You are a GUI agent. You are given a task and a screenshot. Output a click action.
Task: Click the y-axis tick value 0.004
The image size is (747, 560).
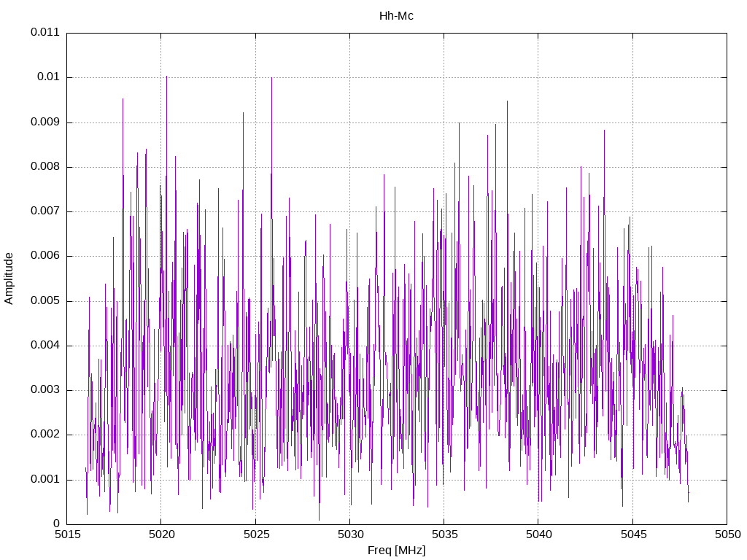[x=45, y=345]
